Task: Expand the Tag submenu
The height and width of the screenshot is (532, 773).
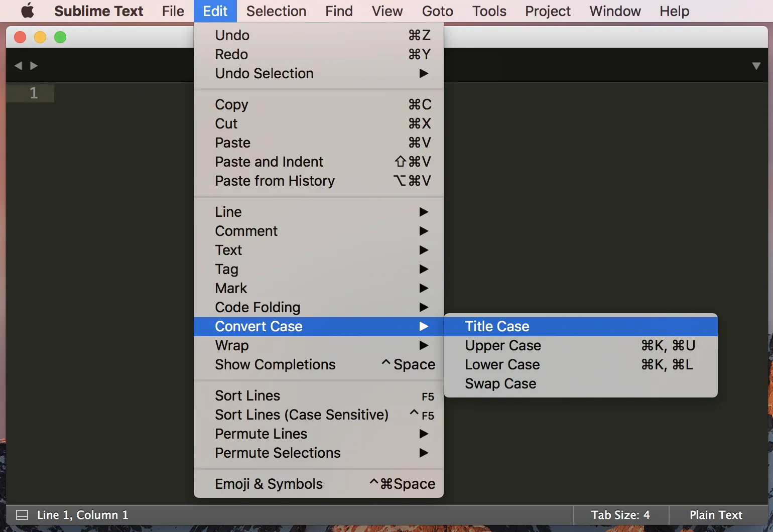Action: 319,269
